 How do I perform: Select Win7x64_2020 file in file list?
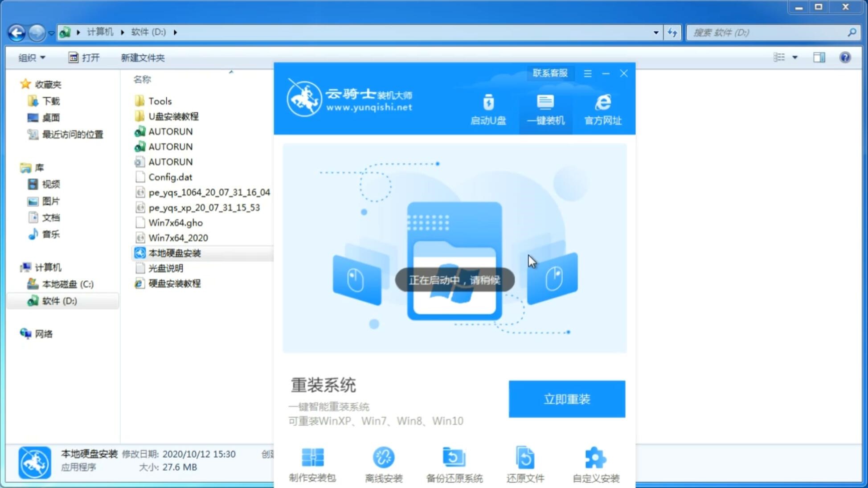(x=178, y=238)
